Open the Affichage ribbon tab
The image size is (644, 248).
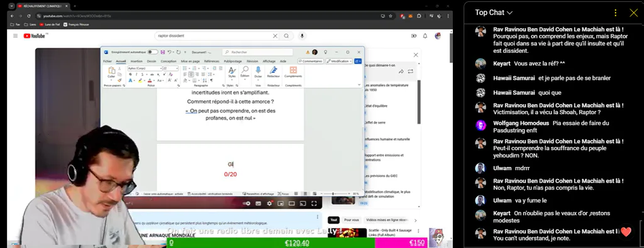tap(269, 61)
